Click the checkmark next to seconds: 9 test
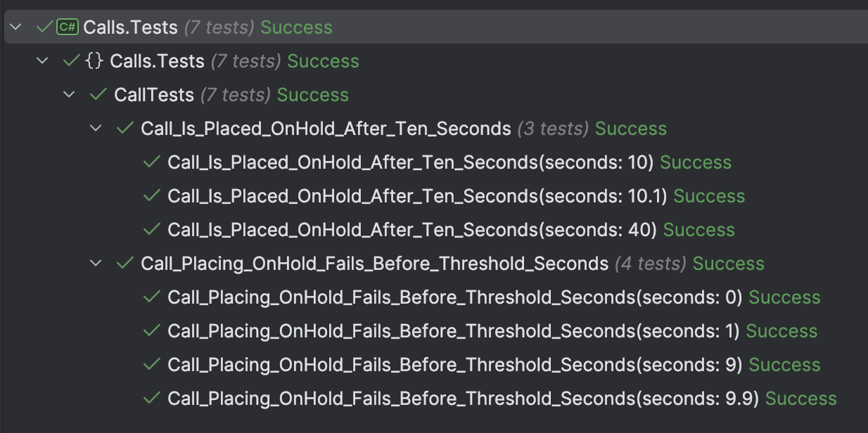The height and width of the screenshot is (433, 868). tap(151, 365)
